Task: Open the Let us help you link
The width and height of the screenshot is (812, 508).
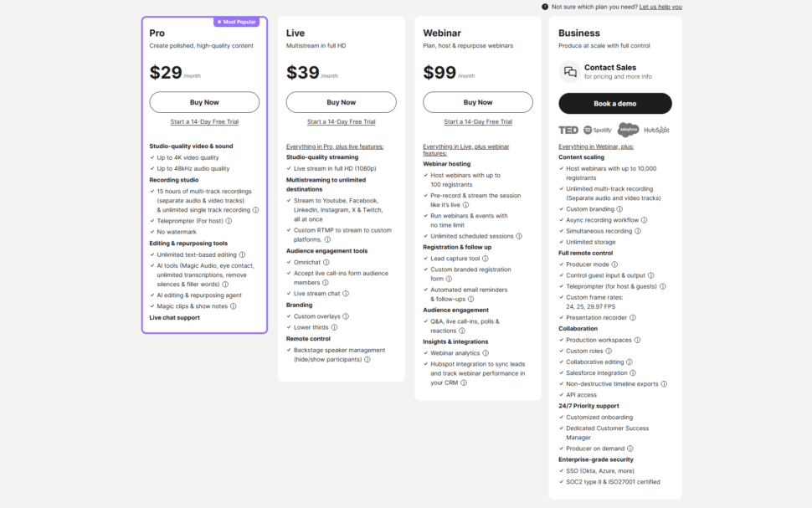Action: click(x=660, y=7)
